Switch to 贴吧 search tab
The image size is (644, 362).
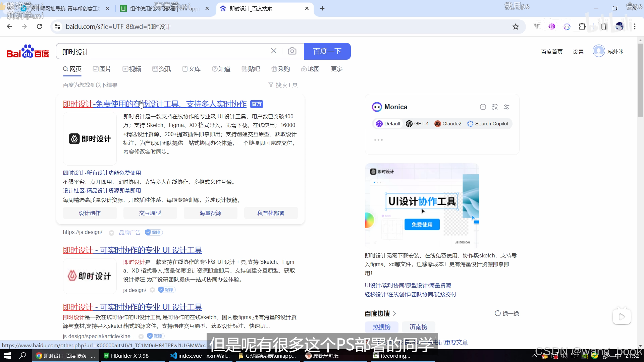251,69
